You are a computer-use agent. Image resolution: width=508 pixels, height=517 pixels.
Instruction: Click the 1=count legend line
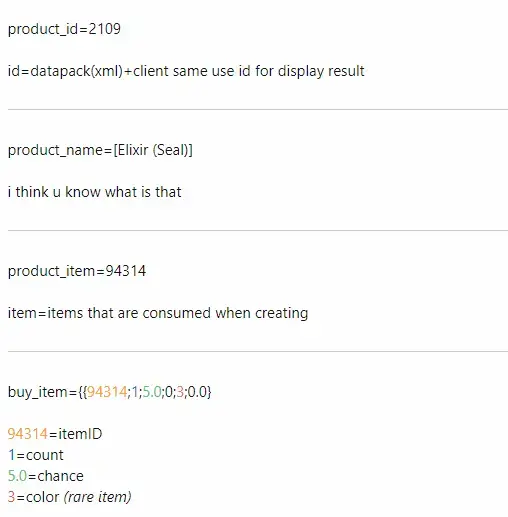36,455
